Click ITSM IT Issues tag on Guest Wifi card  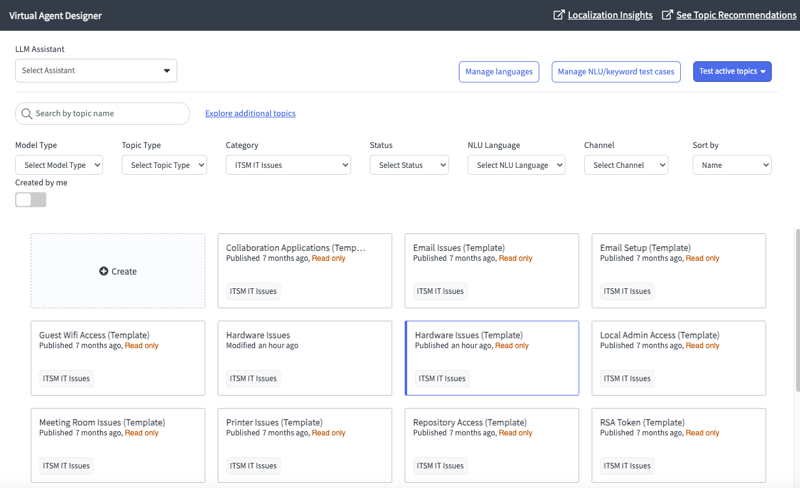(x=66, y=378)
